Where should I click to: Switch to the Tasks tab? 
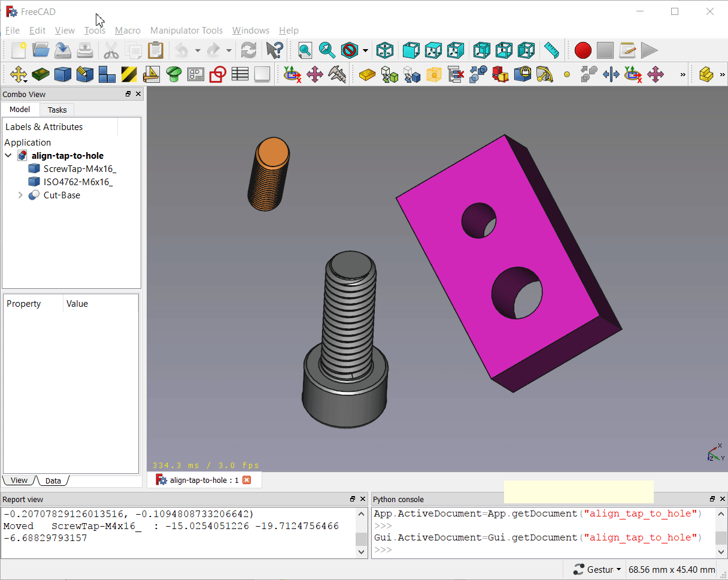(57, 110)
